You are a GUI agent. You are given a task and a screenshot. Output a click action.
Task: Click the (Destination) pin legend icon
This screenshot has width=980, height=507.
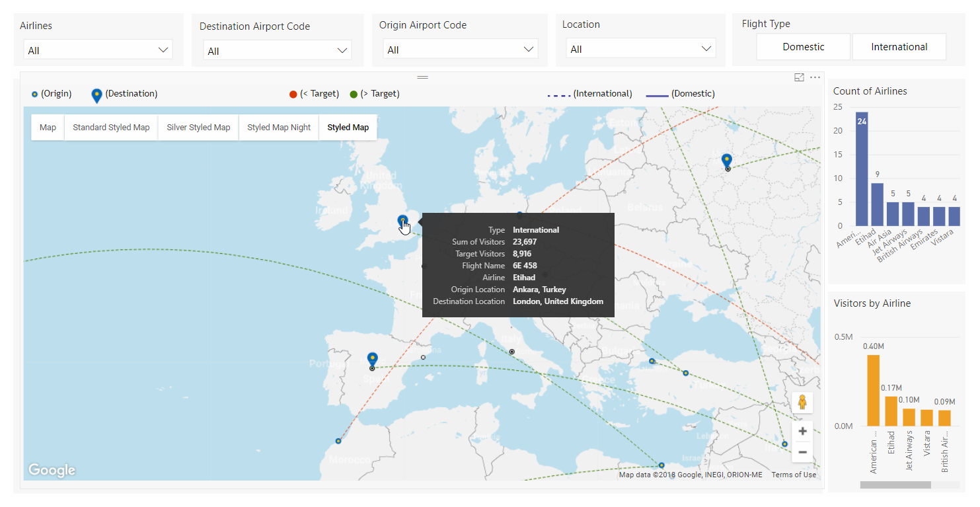pyautogui.click(x=96, y=93)
